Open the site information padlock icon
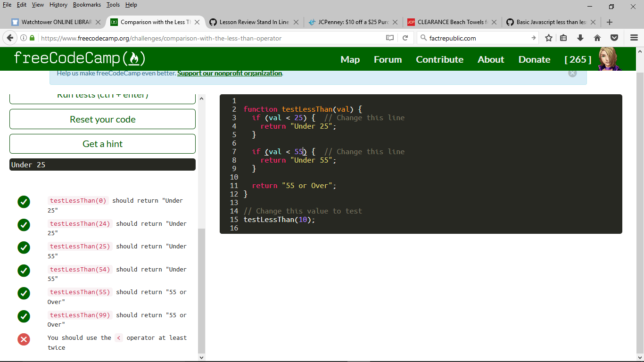644x362 pixels. point(31,38)
